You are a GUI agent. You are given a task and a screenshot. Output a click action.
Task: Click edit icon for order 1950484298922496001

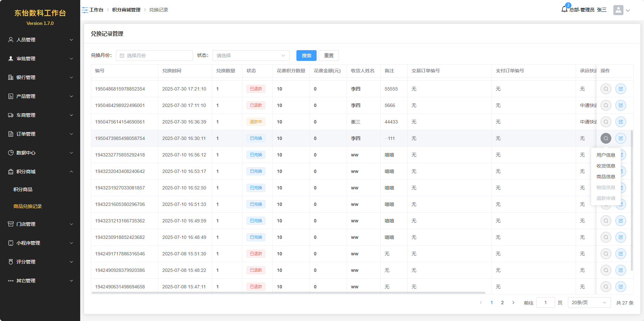620,105
